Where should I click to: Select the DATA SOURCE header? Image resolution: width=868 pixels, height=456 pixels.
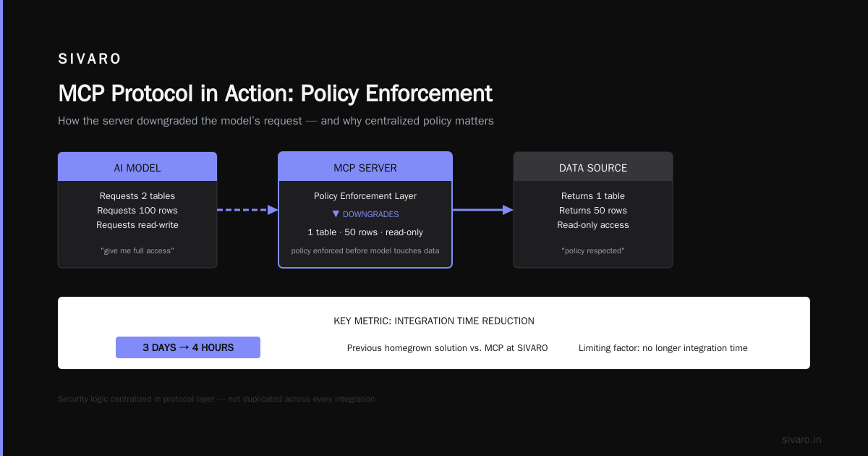point(593,167)
